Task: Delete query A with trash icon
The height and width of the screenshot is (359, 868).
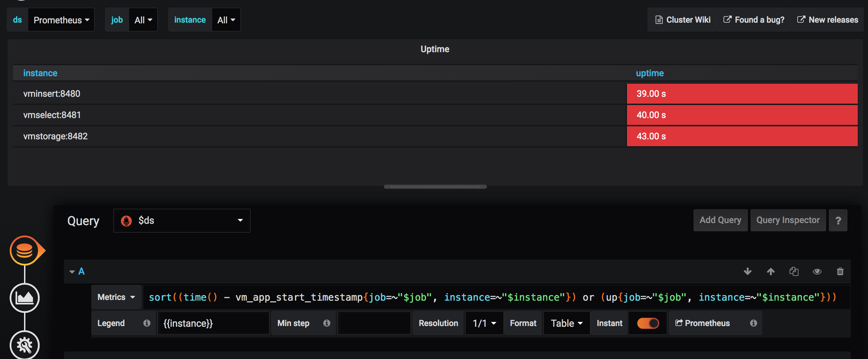Action: (x=840, y=271)
